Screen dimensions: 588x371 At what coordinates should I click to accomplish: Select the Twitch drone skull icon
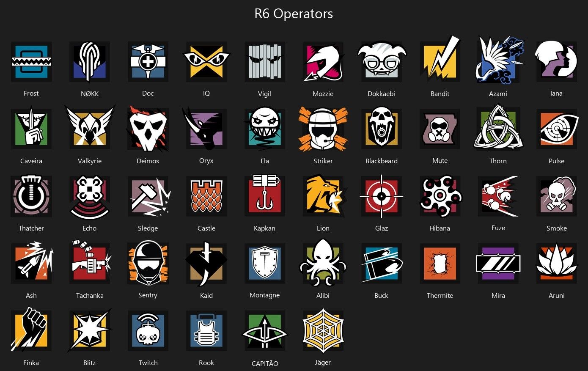[x=148, y=331]
